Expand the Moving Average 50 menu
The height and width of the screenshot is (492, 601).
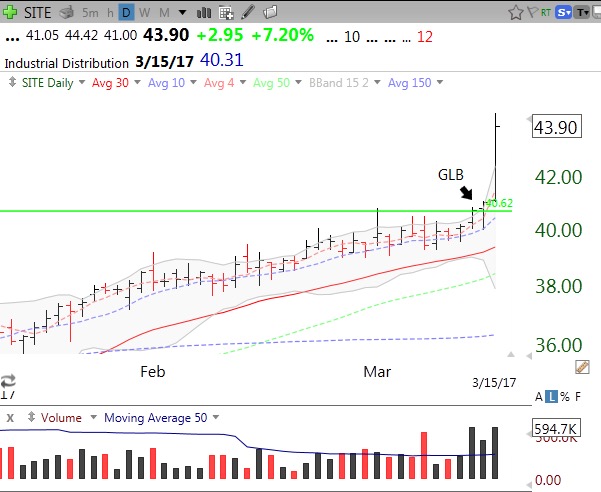coord(216,417)
